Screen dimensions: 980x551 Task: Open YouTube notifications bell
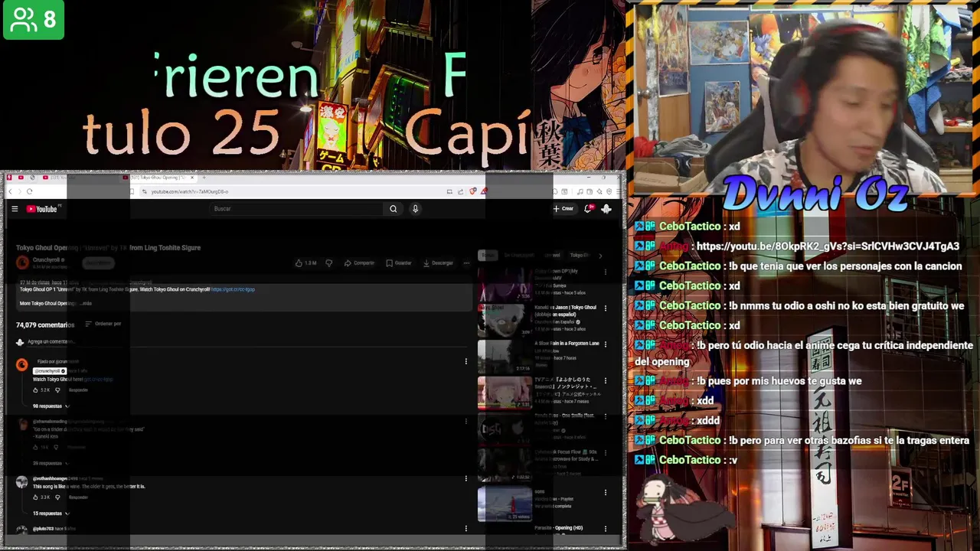click(588, 208)
